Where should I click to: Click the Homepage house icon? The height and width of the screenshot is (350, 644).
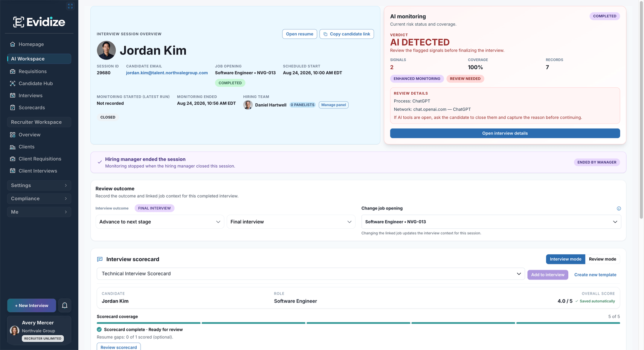pyautogui.click(x=13, y=44)
